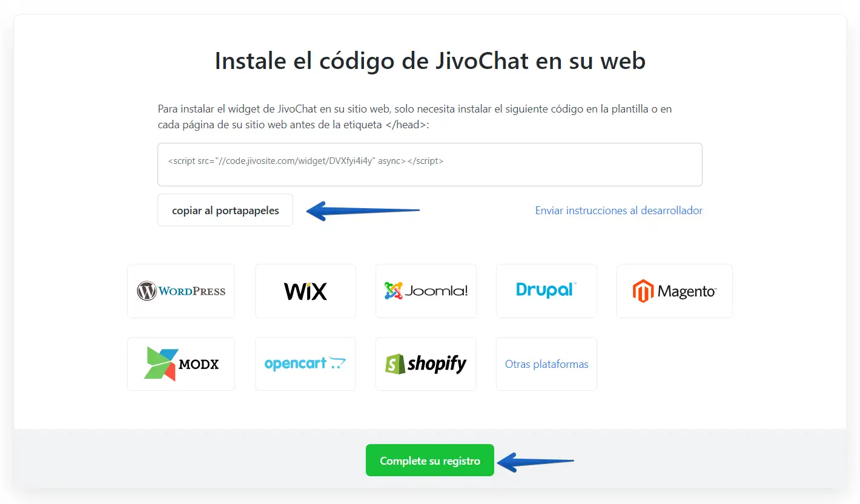
Task: Click the green Complete su registro button
Action: 430,460
